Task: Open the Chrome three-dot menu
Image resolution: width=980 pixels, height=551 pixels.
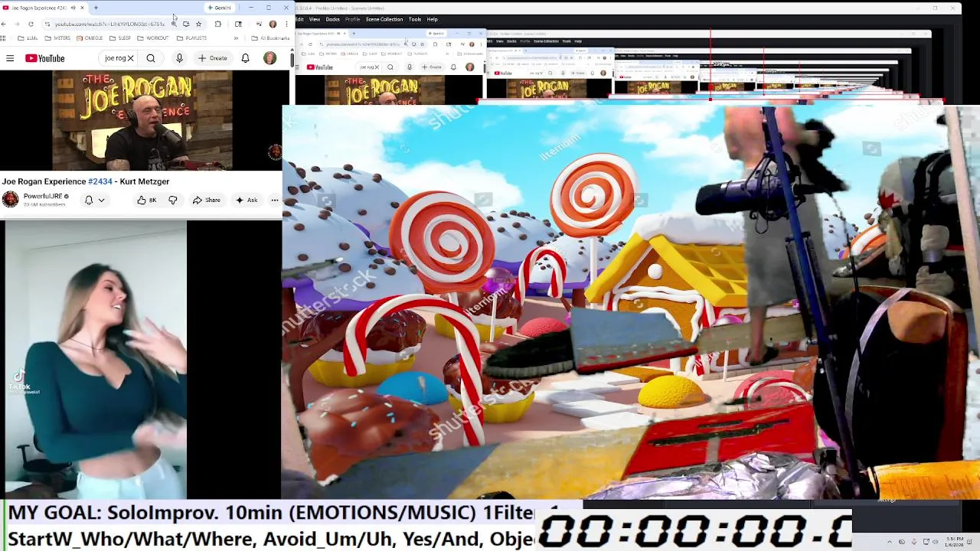Action: (x=286, y=24)
